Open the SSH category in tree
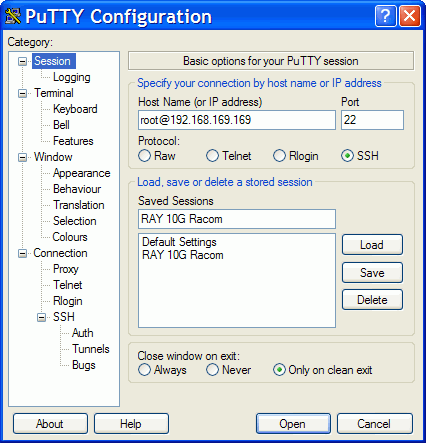The width and height of the screenshot is (426, 443). coord(64,317)
